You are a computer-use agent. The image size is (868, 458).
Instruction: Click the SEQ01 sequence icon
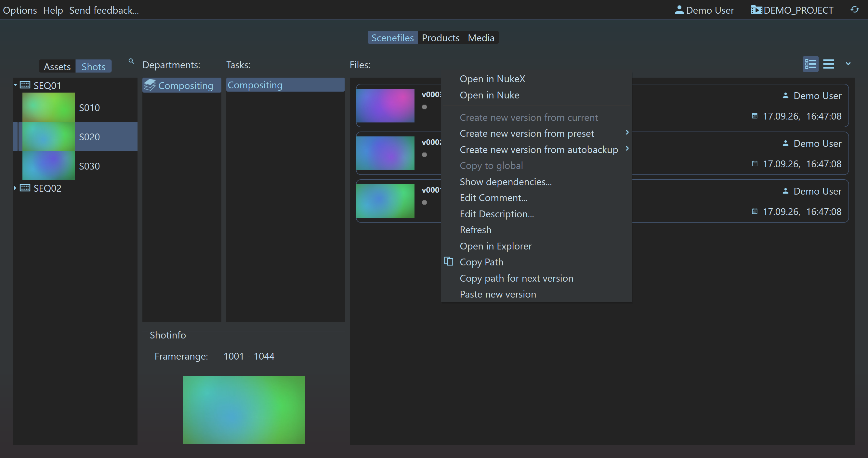click(x=25, y=85)
